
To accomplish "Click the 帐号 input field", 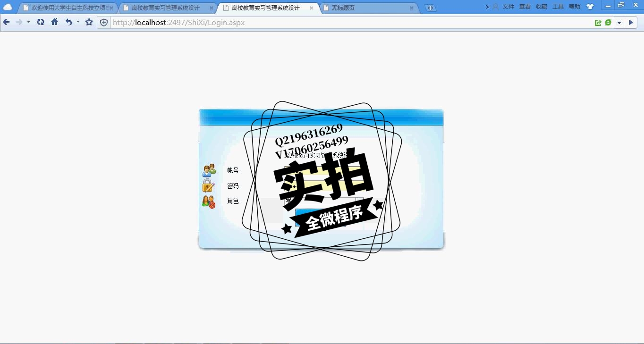I will [x=324, y=170].
